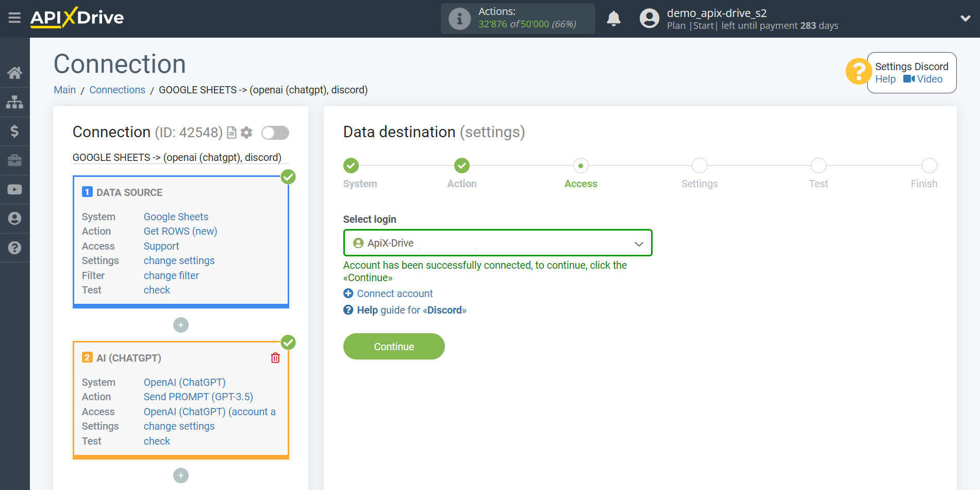Viewport: 980px width, 490px height.
Task: Open the Help link in Settings Discord
Action: [x=885, y=79]
